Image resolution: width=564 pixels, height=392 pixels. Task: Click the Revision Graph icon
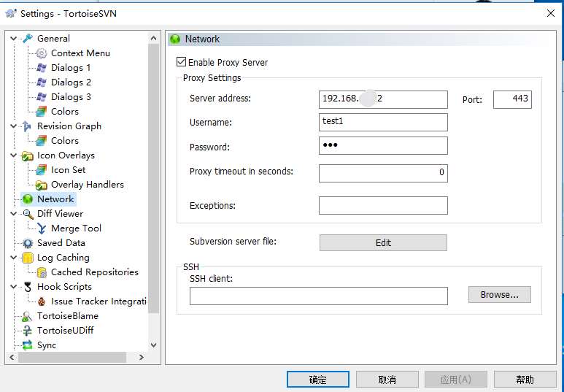[27, 126]
